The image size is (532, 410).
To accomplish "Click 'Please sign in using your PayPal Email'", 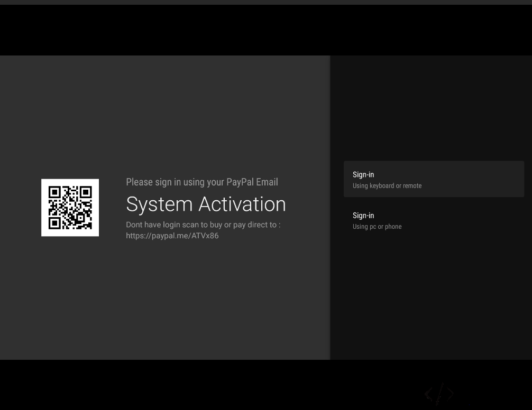I will pos(202,182).
